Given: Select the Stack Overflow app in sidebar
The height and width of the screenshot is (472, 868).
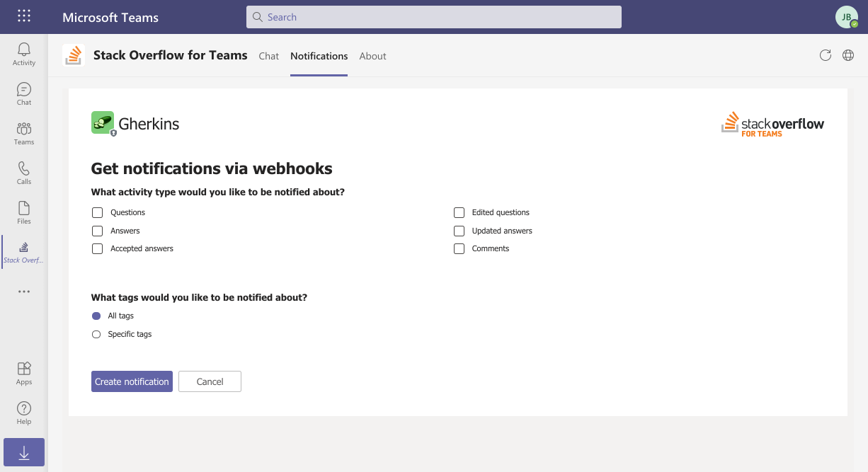Looking at the screenshot, I should click(24, 252).
